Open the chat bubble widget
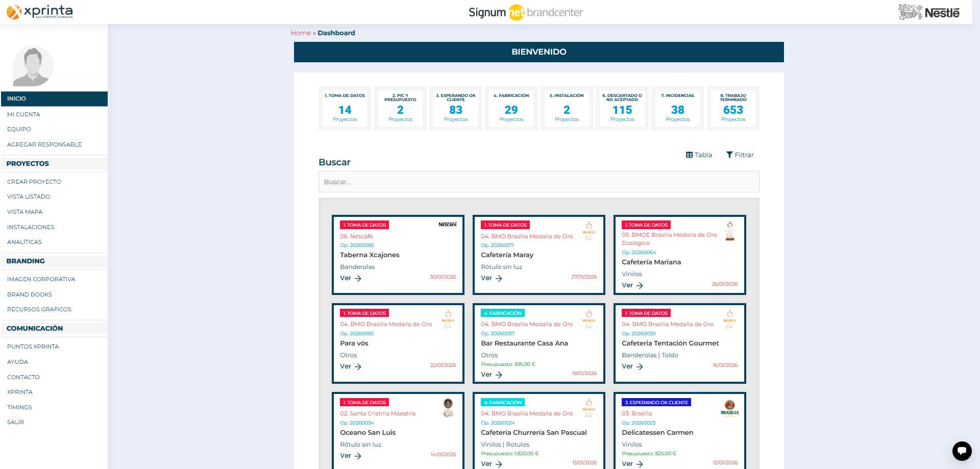Viewport: 980px width, 469px height. pyautogui.click(x=962, y=451)
